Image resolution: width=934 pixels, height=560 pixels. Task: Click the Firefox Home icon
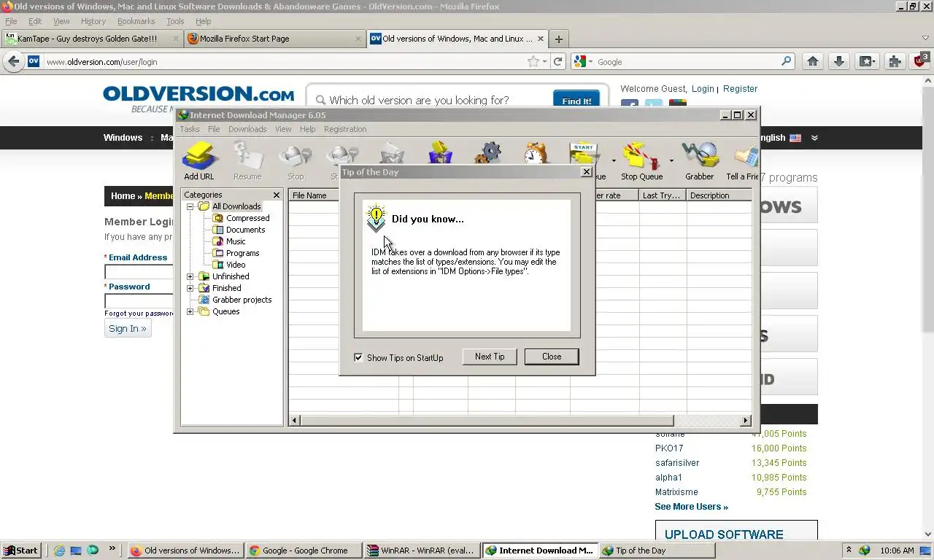point(813,62)
